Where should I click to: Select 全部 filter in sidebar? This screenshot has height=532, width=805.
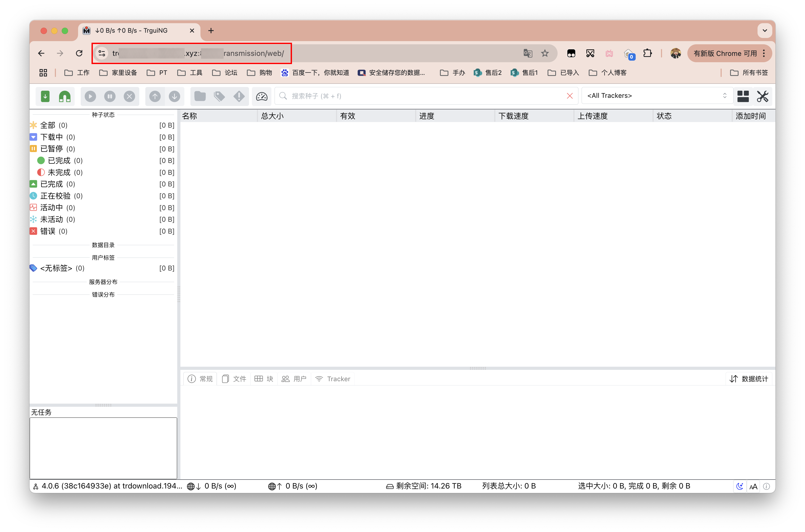click(x=103, y=125)
